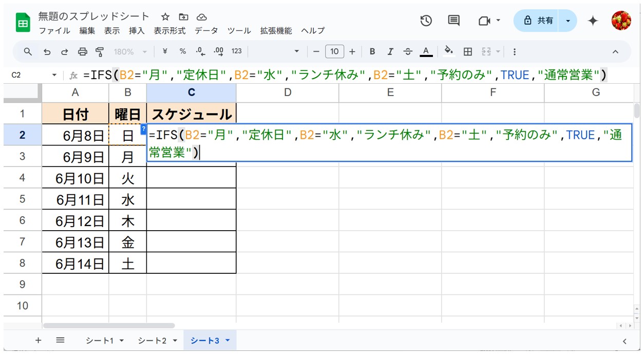
Task: Click in the formula bar text
Action: [x=345, y=75]
